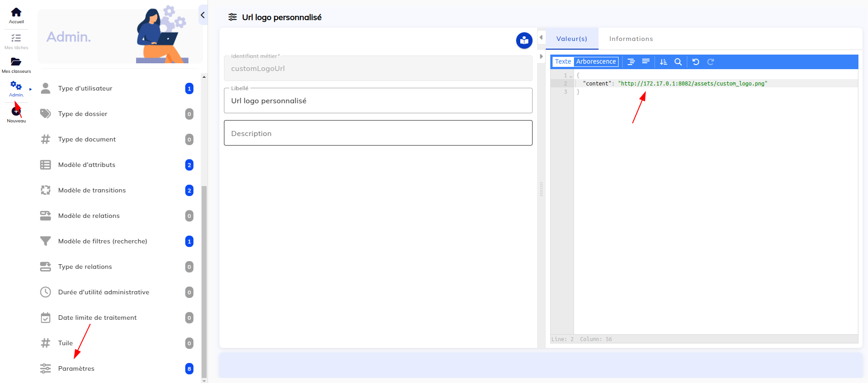Select the Valeur(s) tab

pyautogui.click(x=572, y=39)
